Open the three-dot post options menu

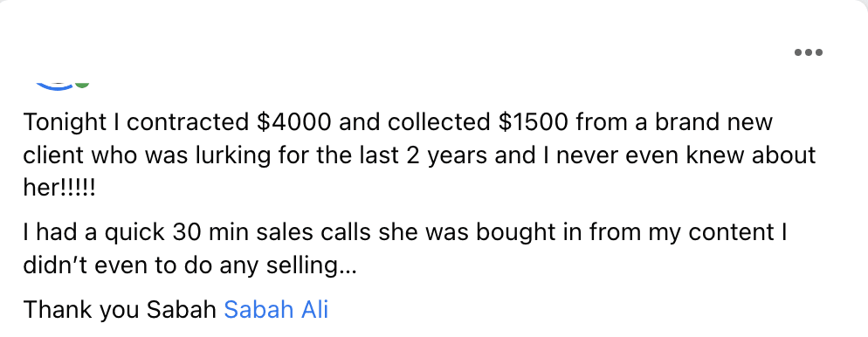click(809, 52)
